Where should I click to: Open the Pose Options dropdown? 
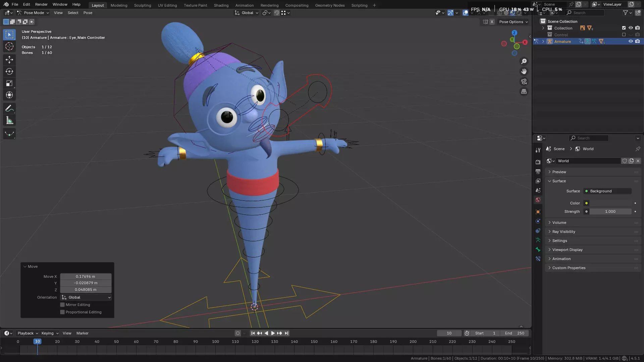pyautogui.click(x=513, y=22)
